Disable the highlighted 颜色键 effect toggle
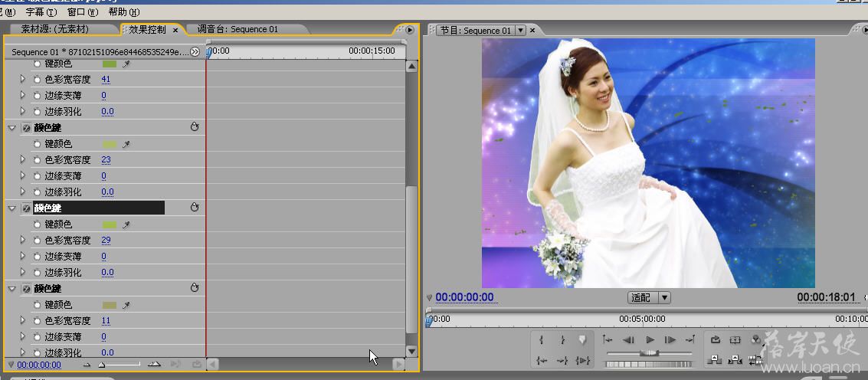This screenshot has width=868, height=380. [x=26, y=208]
